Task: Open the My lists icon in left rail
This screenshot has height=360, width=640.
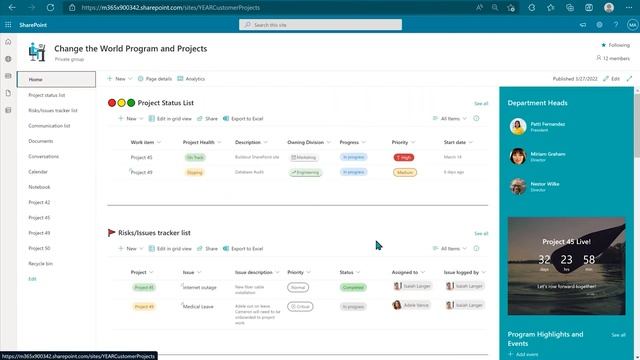Action: (8, 110)
